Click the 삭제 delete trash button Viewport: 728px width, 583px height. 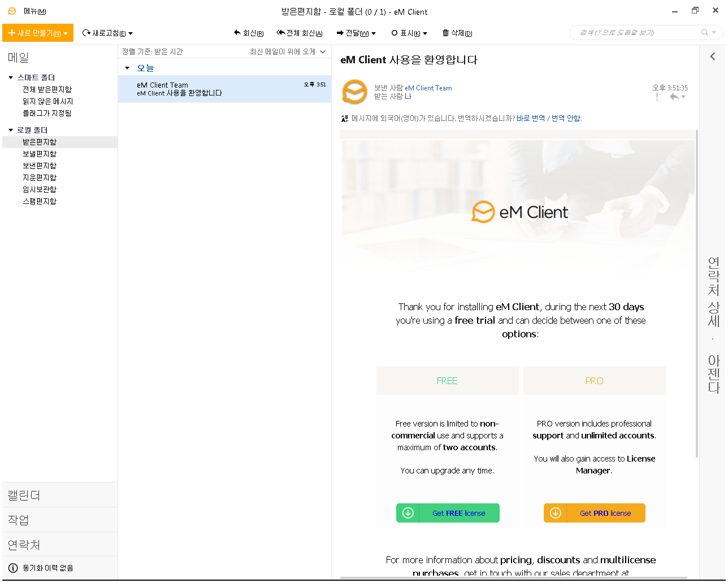[457, 33]
